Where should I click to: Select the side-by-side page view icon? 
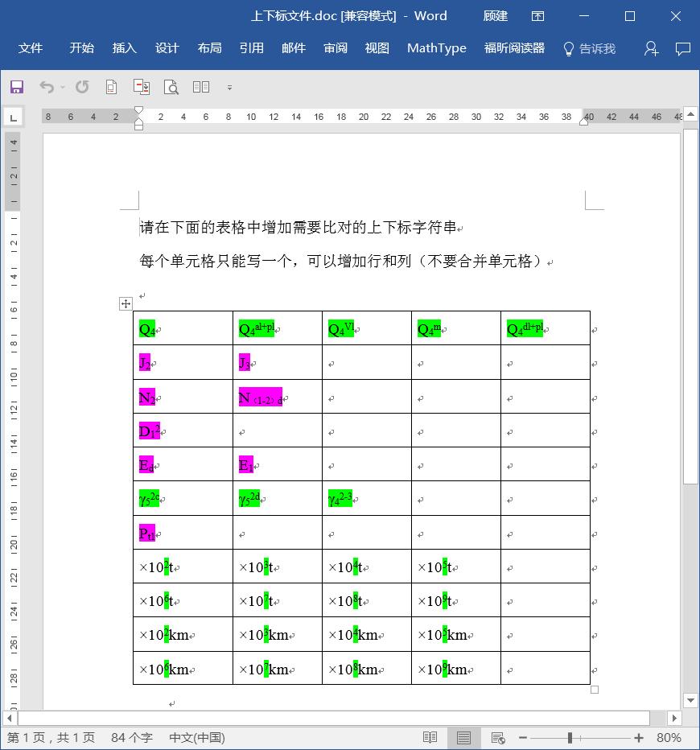click(201, 87)
